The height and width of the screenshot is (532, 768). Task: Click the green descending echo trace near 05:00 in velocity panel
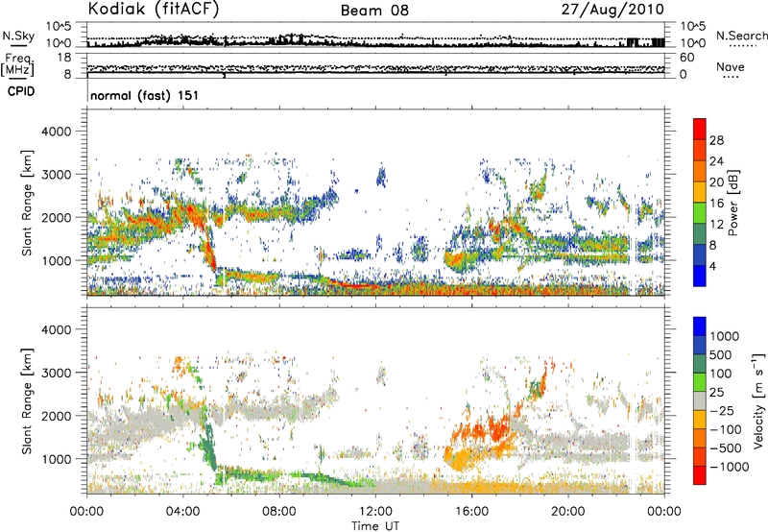pos(209,448)
